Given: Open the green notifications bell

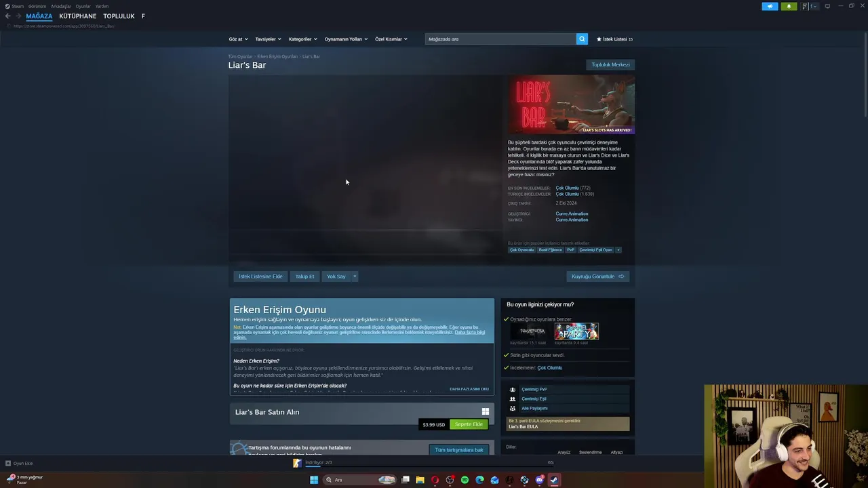Looking at the screenshot, I should click(789, 6).
